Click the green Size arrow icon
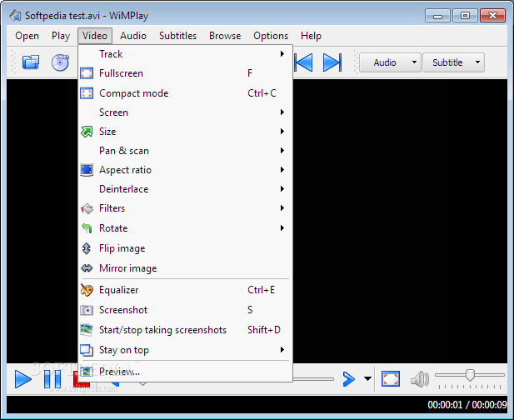 coord(87,132)
